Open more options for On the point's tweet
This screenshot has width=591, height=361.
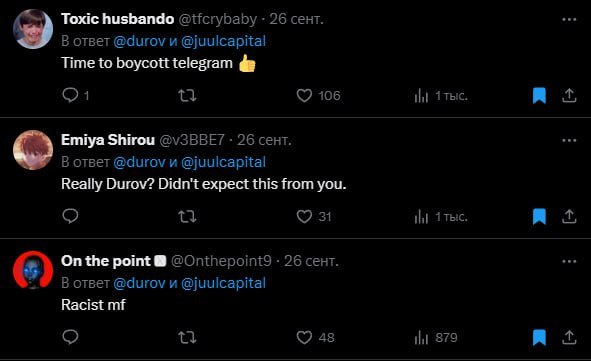point(569,261)
